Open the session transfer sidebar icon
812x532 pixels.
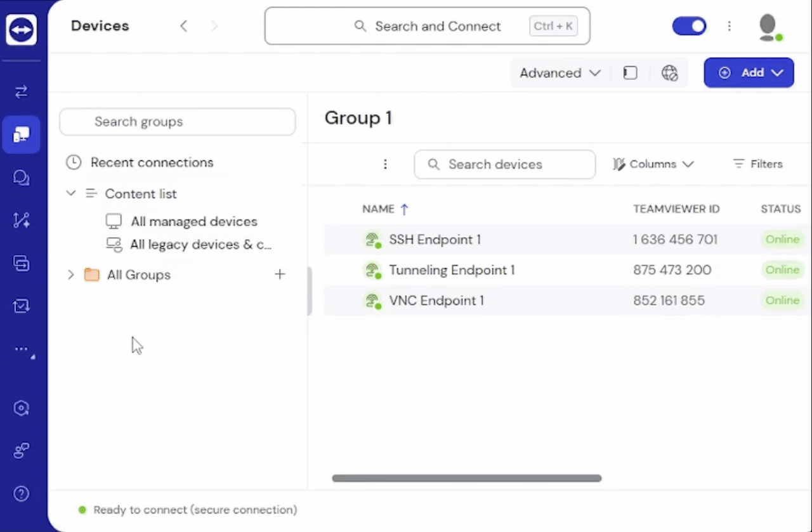pos(21,263)
